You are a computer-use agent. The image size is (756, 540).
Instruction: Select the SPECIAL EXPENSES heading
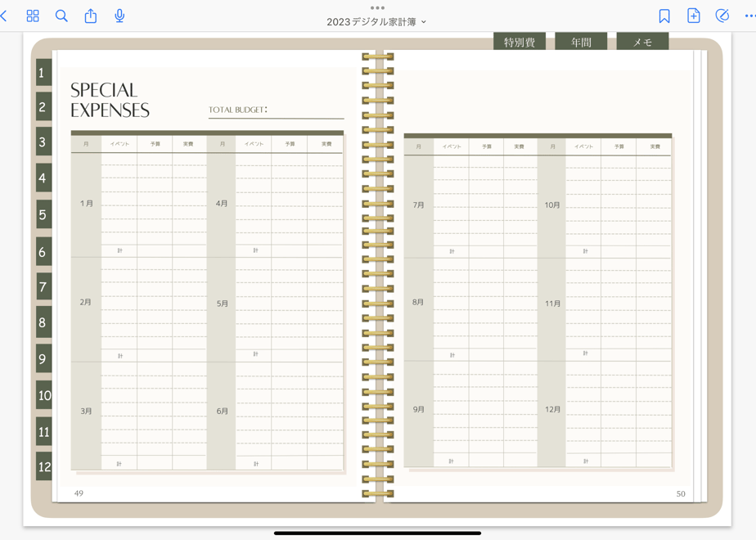pos(110,100)
